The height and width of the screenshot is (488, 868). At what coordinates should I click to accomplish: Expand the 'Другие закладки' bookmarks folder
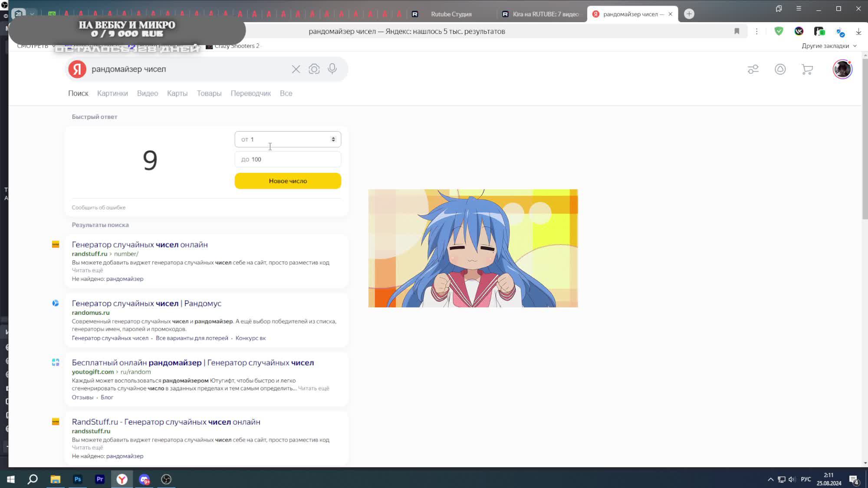[x=829, y=46]
